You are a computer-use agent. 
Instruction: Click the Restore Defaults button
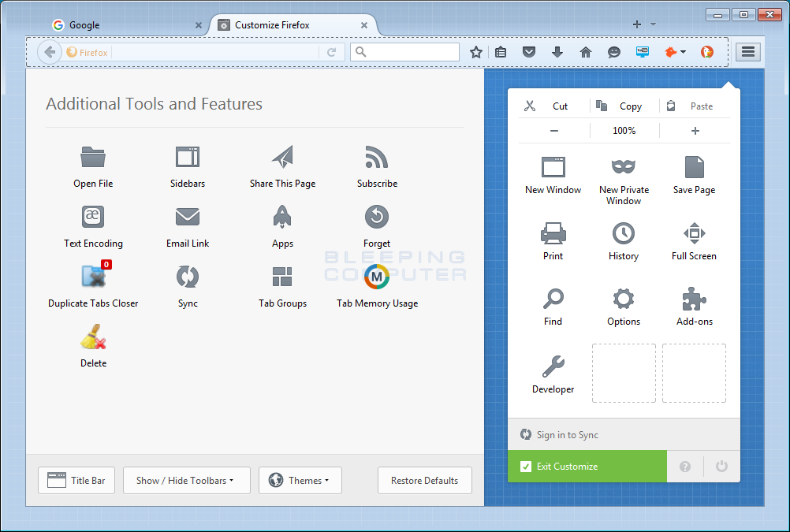coord(425,481)
